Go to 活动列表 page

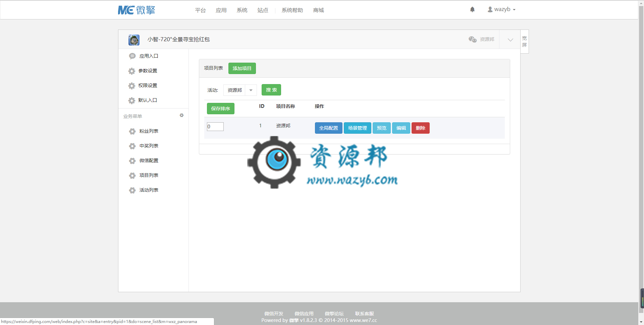point(149,190)
